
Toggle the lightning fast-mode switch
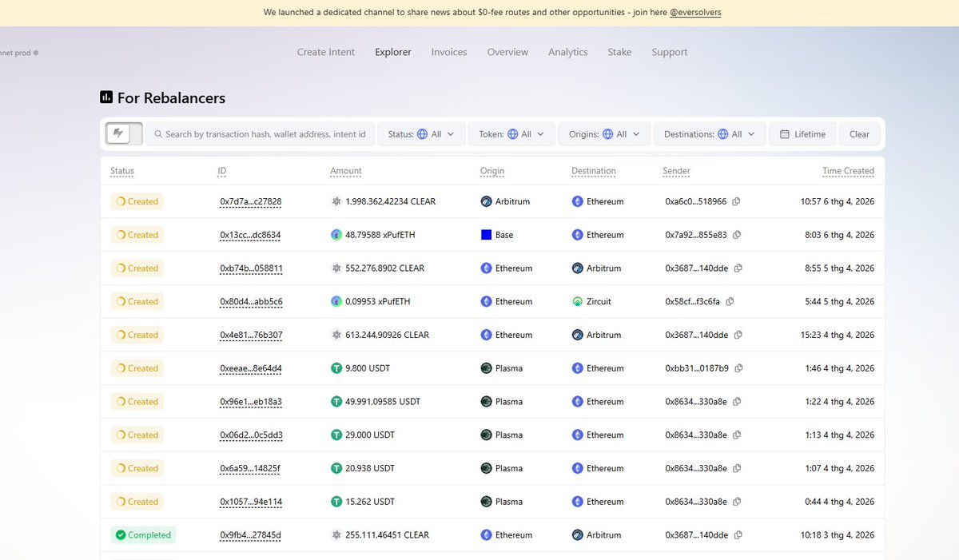[x=124, y=134]
